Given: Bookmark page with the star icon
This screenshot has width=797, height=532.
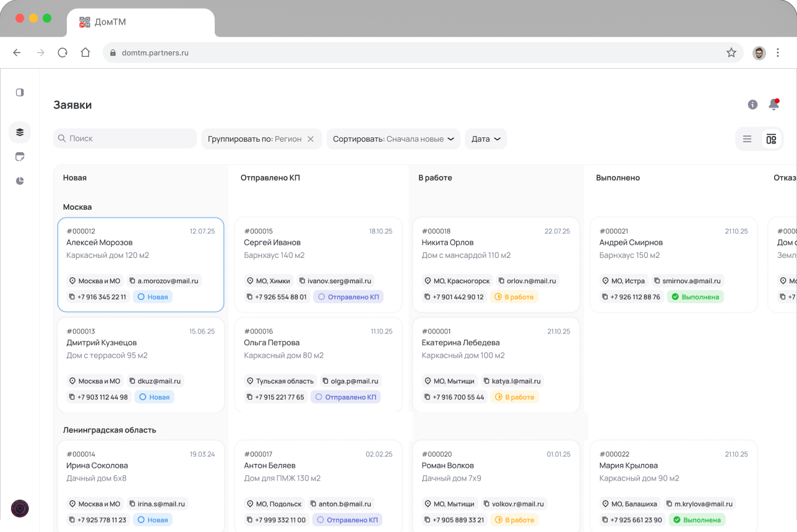Looking at the screenshot, I should coord(731,53).
